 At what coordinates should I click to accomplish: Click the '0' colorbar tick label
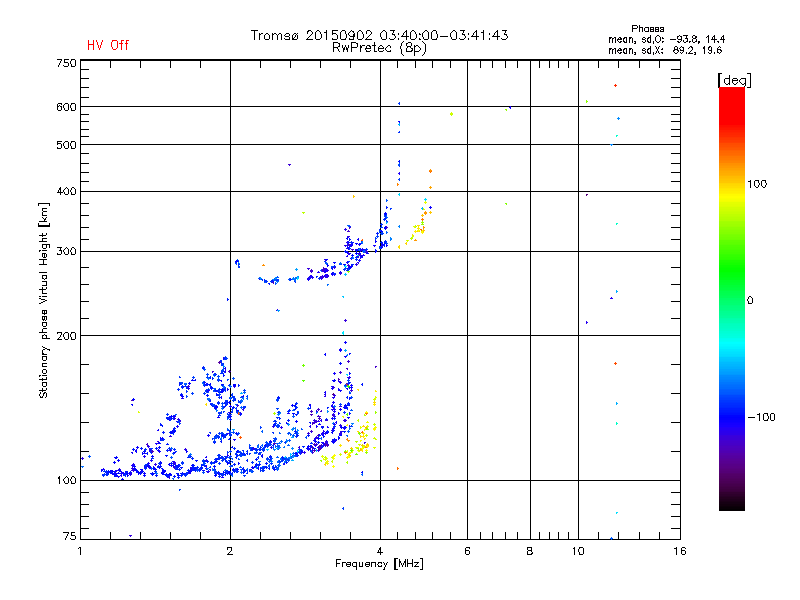[750, 301]
